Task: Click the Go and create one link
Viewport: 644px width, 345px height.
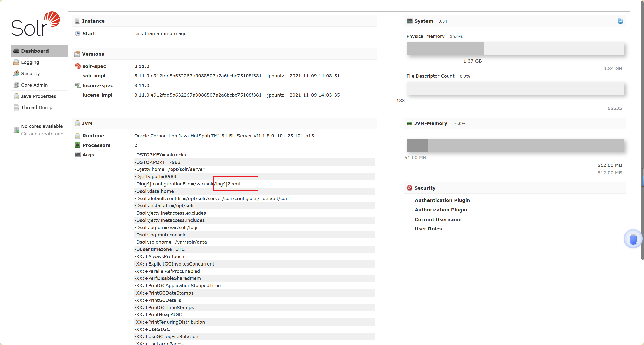Action: tap(42, 134)
